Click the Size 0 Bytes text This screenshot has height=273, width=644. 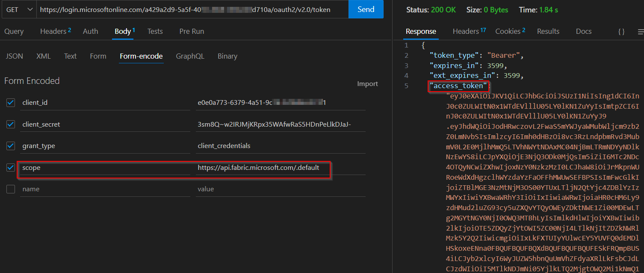(x=487, y=9)
